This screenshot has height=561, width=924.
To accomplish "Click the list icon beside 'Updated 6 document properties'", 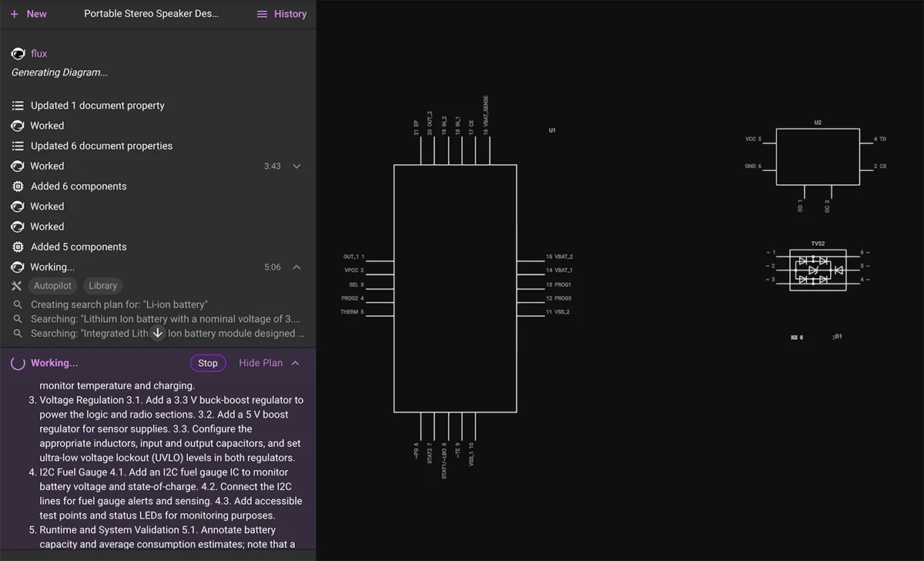I will pos(18,146).
